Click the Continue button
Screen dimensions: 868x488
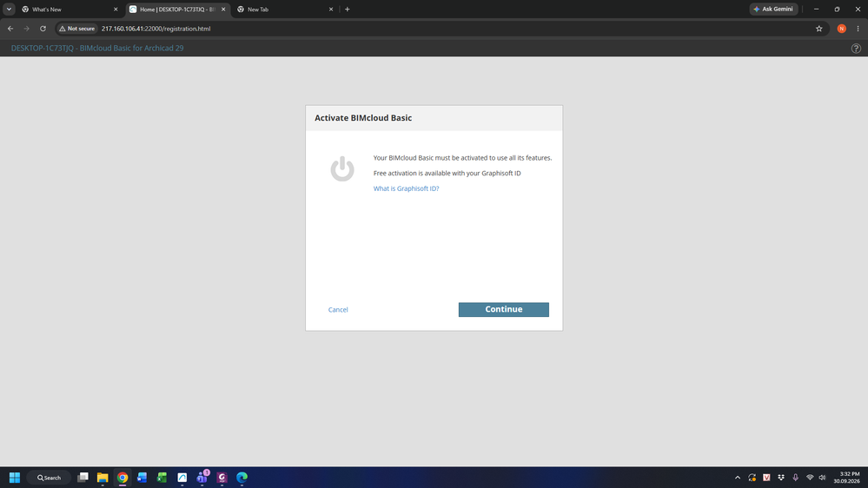pyautogui.click(x=503, y=309)
